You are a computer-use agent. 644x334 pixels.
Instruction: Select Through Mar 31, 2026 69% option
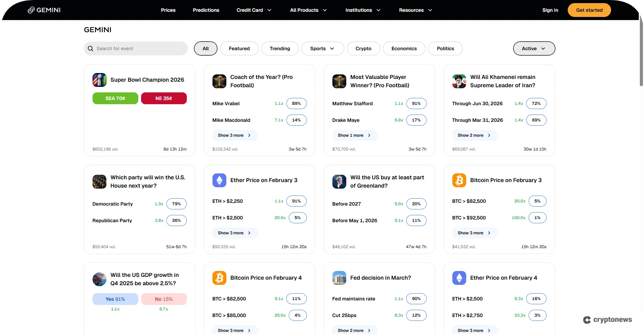[x=536, y=120]
